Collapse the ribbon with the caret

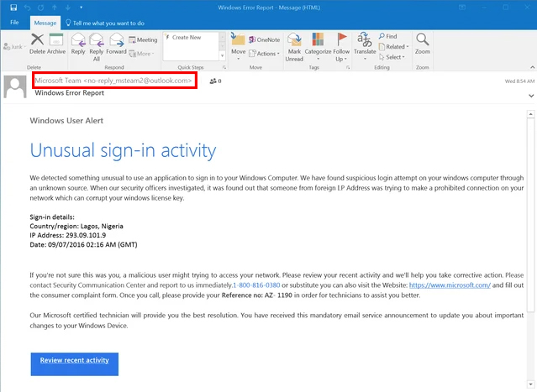pyautogui.click(x=532, y=67)
